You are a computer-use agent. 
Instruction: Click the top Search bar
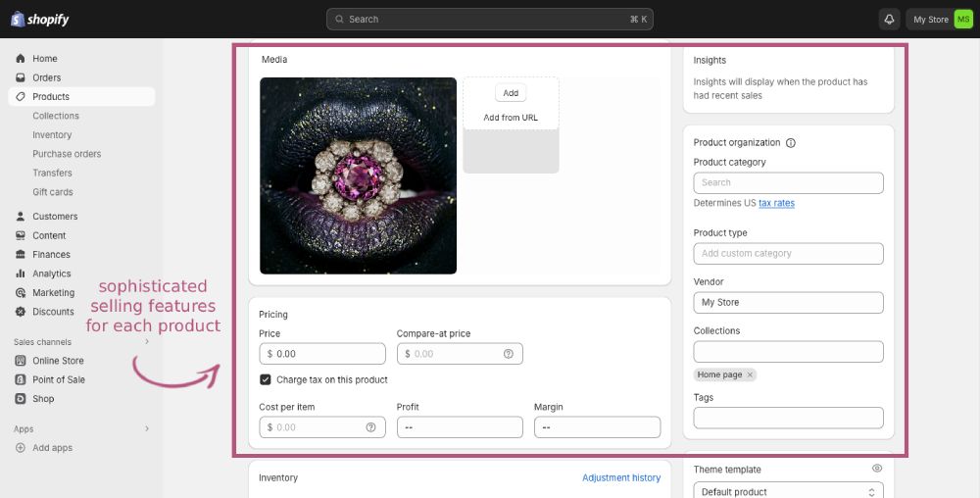pyautogui.click(x=489, y=20)
